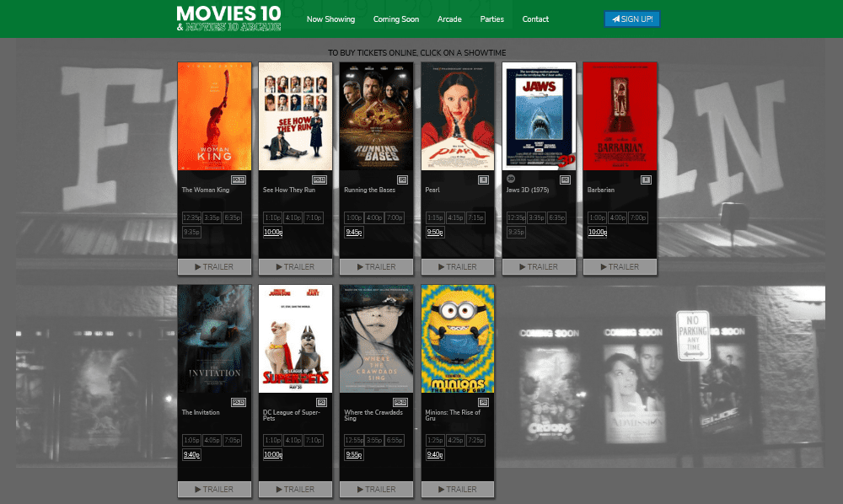Open The Woman King poster

214,116
